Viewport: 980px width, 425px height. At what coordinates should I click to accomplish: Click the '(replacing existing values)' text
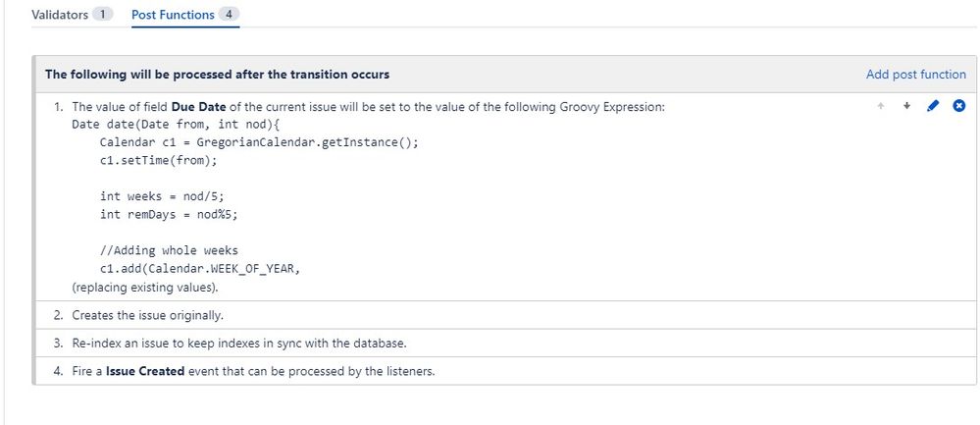click(145, 289)
